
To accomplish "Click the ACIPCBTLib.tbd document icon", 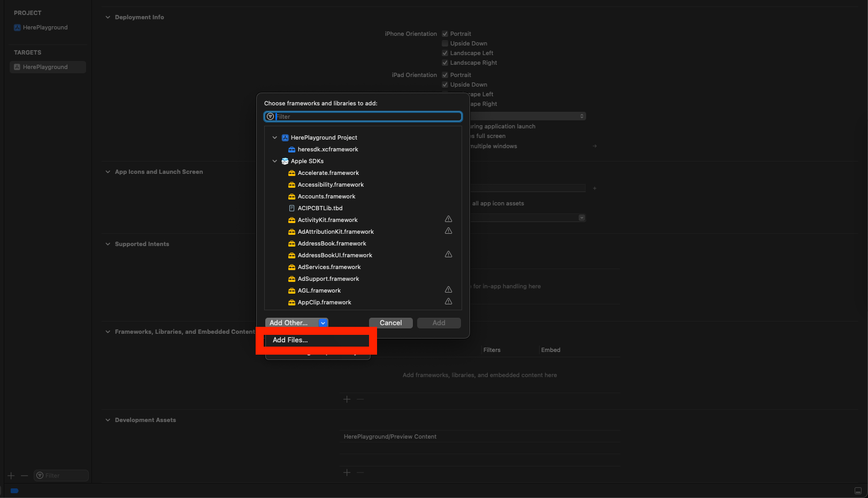I will click(291, 208).
